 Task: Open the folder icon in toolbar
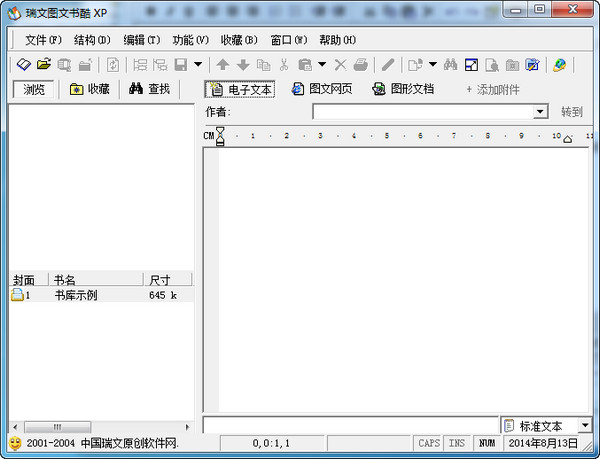pos(44,64)
